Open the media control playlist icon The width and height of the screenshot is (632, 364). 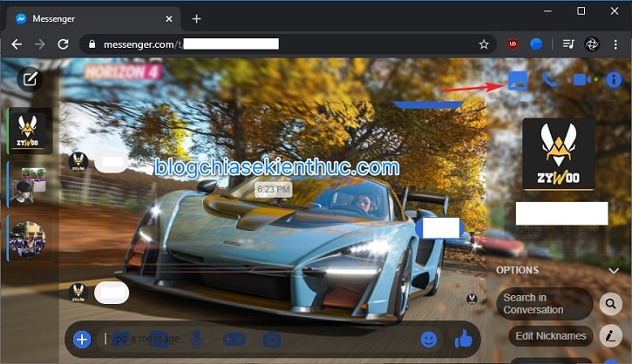pyautogui.click(x=568, y=44)
